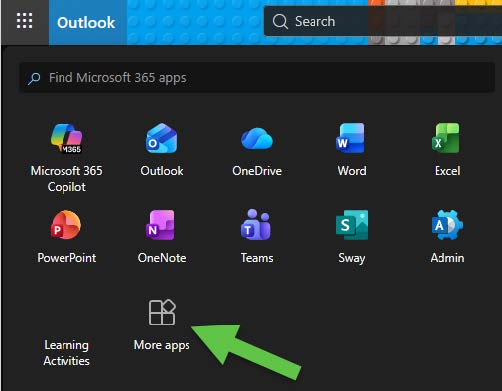Image resolution: width=502 pixels, height=391 pixels.
Task: Click the OneDrive label text
Action: (257, 171)
